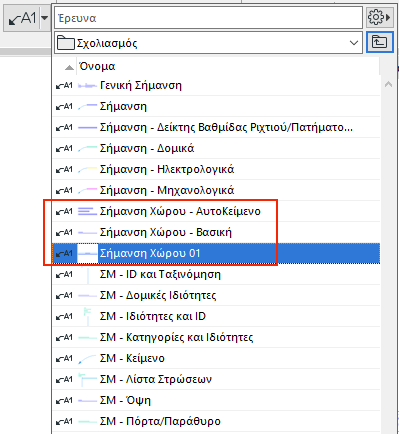Screen dimensions: 399x434
Task: Open the gear settings menu
Action: coord(379,17)
